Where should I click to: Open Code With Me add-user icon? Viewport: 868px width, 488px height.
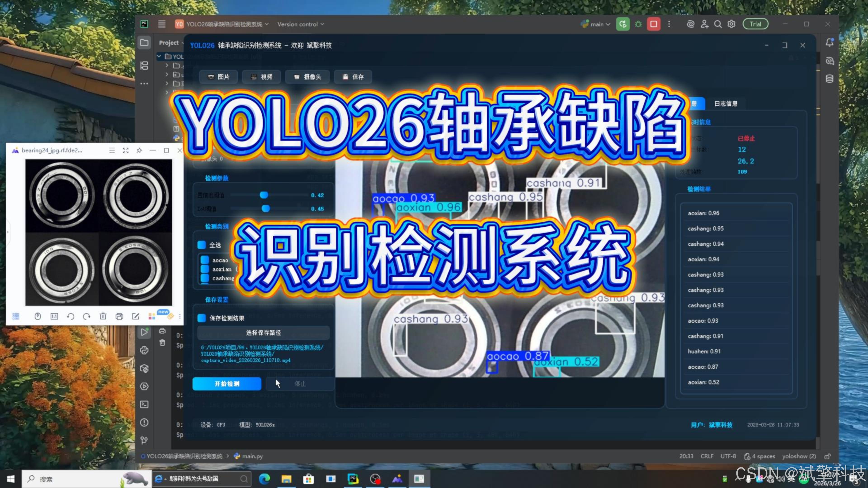704,24
